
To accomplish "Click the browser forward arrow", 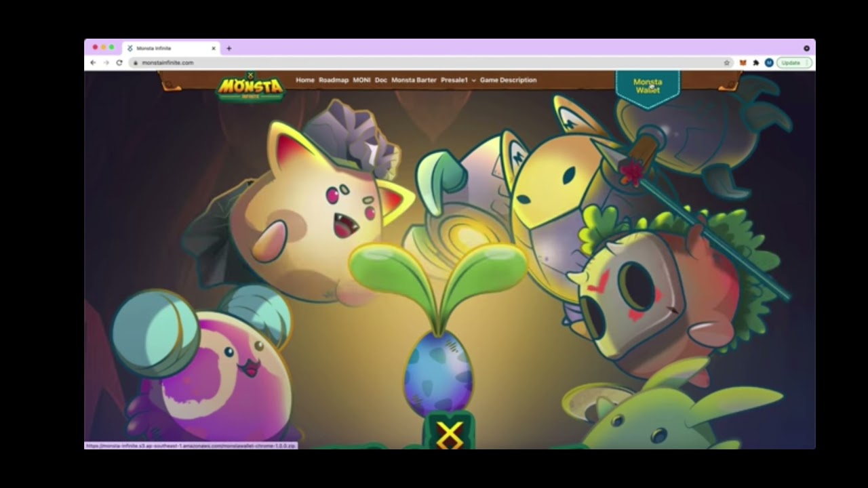I will (x=106, y=62).
